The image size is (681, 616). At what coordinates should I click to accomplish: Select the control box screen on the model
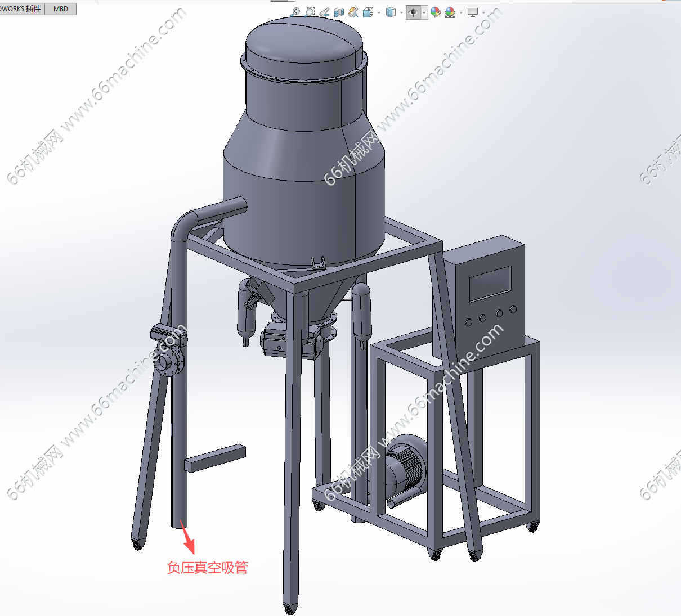coord(490,284)
